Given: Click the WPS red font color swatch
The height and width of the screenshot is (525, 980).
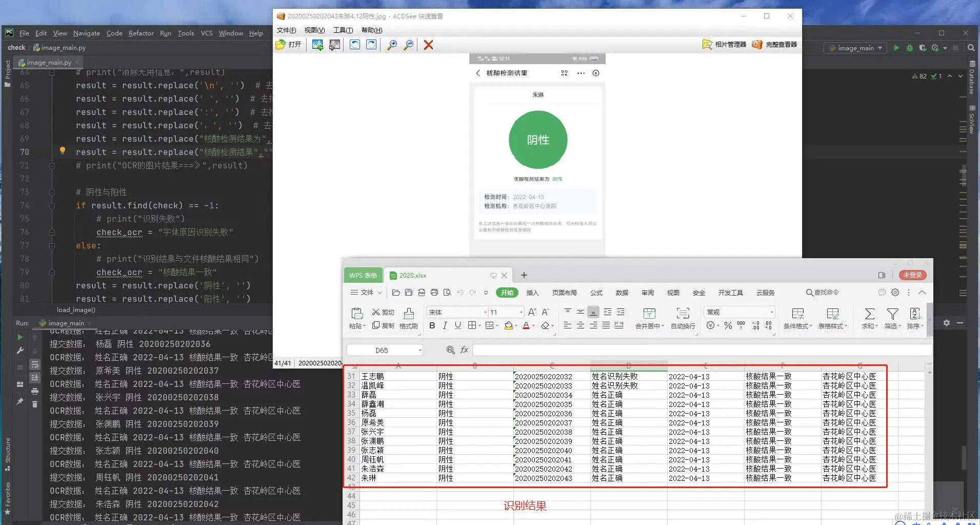Looking at the screenshot, I should tap(526, 325).
